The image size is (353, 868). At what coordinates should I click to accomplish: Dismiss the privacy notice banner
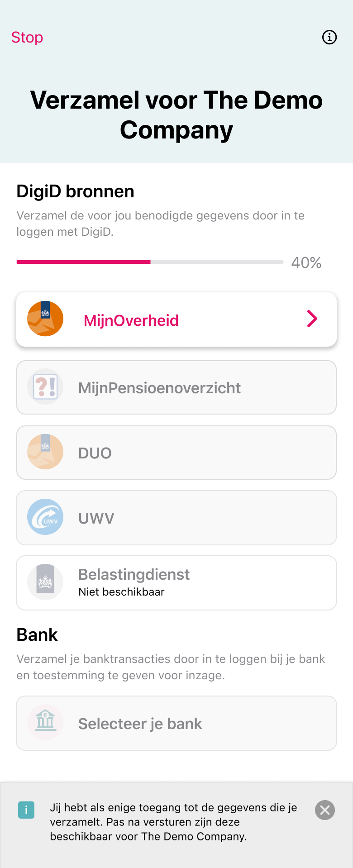[x=325, y=810]
